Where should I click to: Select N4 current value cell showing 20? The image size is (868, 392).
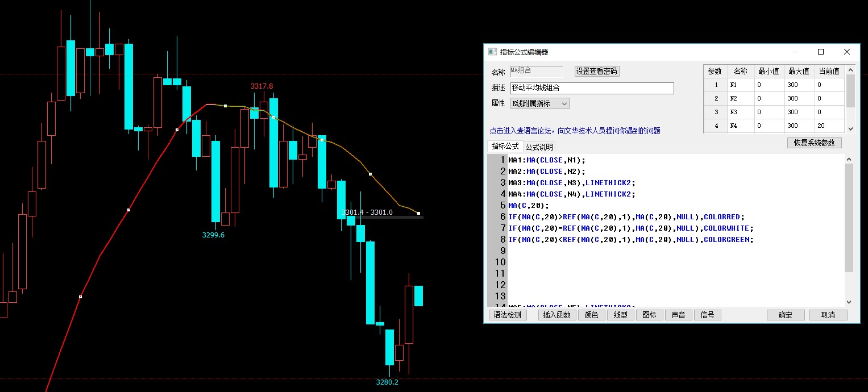click(x=829, y=126)
